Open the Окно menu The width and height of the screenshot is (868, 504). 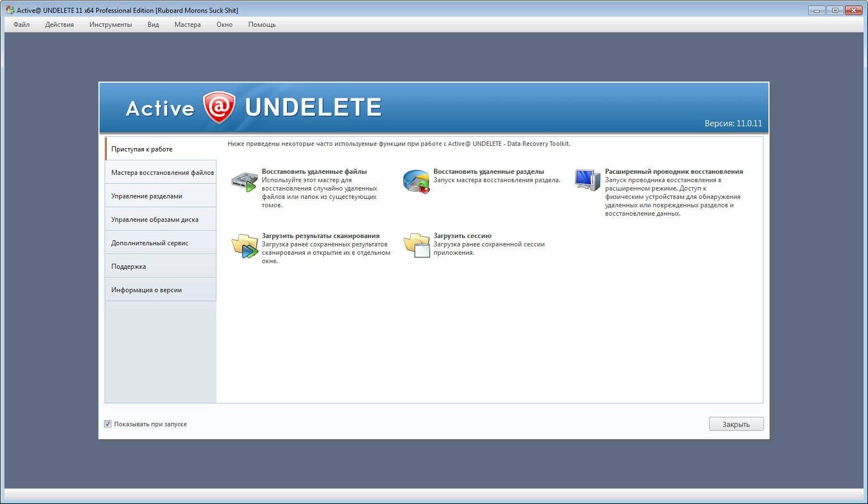point(224,25)
